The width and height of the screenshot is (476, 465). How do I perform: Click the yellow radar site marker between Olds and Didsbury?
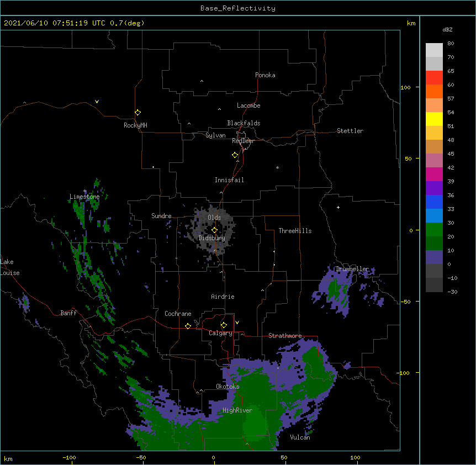pyautogui.click(x=214, y=230)
